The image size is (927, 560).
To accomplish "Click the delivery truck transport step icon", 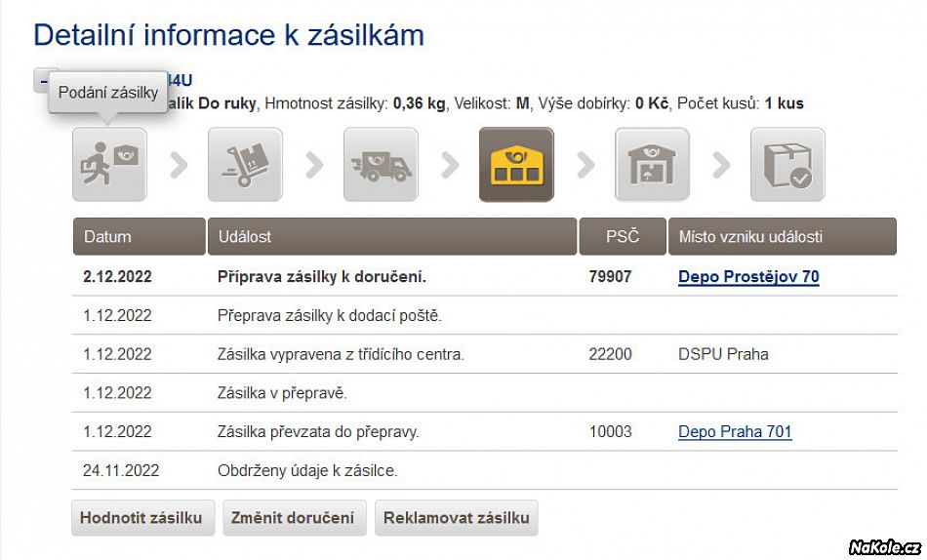I will [381, 165].
